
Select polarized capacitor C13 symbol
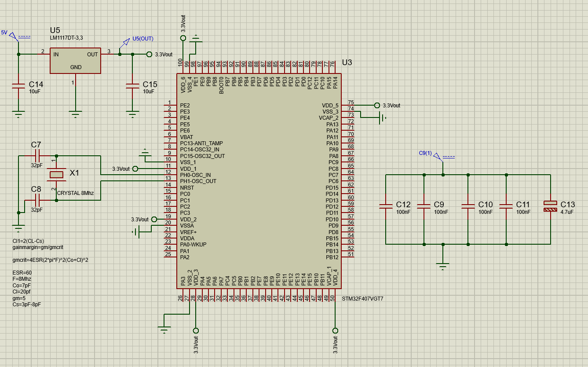coord(550,206)
